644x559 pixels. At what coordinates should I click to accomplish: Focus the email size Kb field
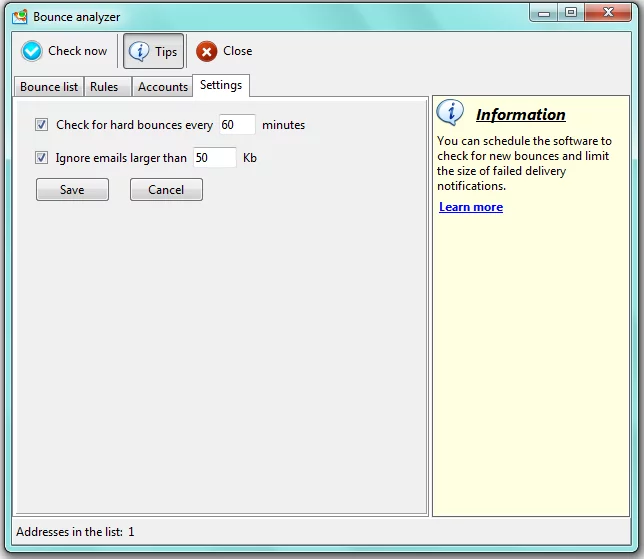pyautogui.click(x=214, y=157)
